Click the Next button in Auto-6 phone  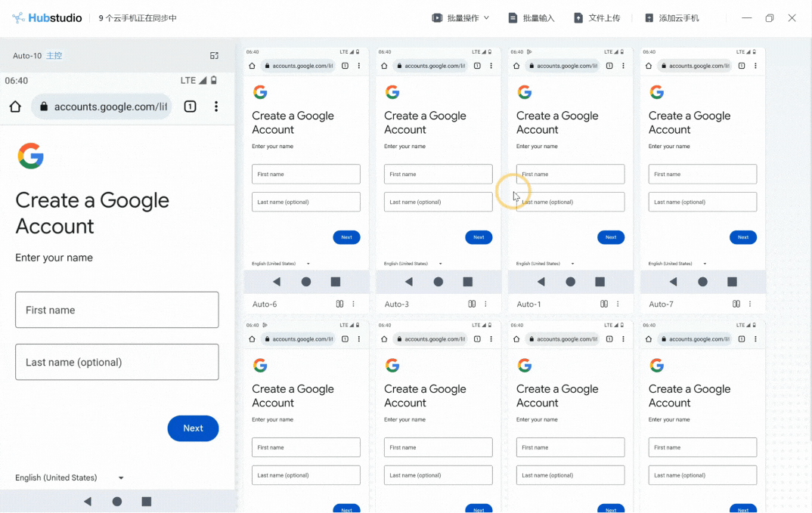(346, 237)
